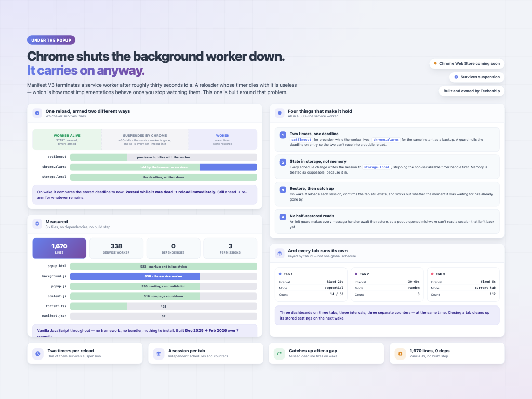
Task: Select the "1,670 LINES" stat tile
Action: (59, 248)
